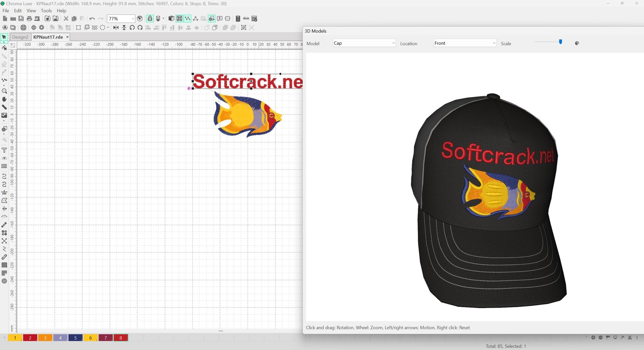Undo the last action
The width and height of the screenshot is (644, 350).
coord(92,19)
